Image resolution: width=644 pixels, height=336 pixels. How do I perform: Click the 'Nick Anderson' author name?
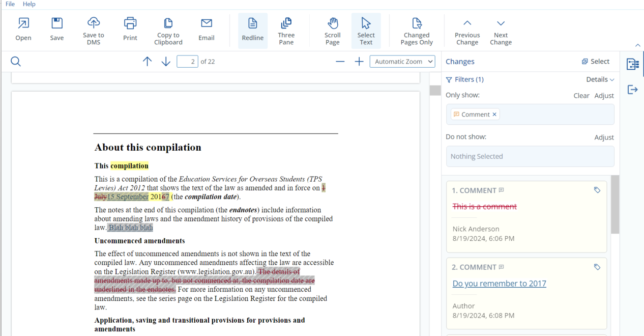coord(476,229)
